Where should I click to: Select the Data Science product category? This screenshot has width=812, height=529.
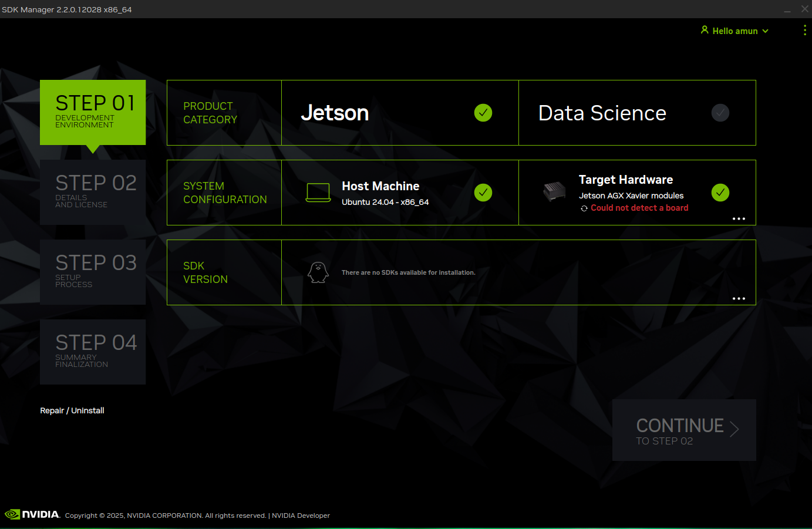tap(637, 113)
